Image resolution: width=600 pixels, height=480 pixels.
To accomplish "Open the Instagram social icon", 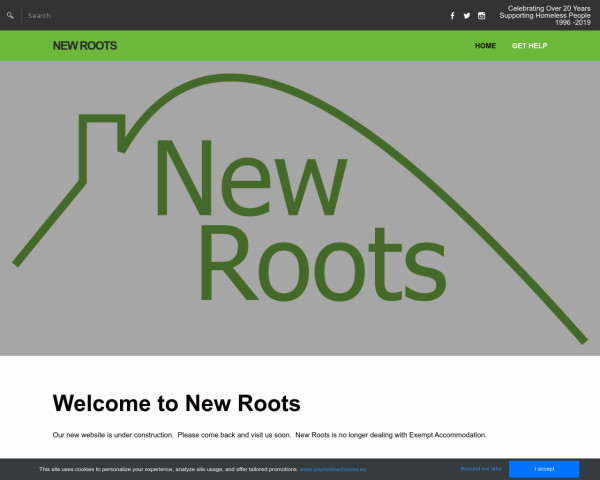I will pyautogui.click(x=481, y=16).
